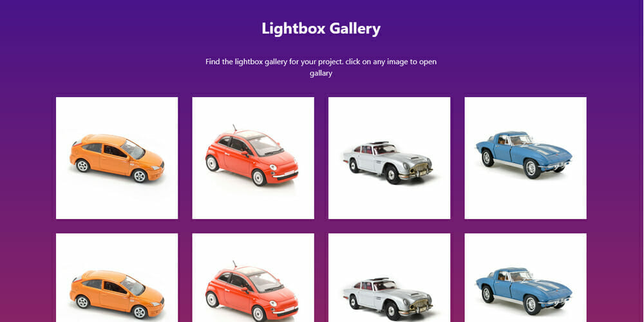Click the first-row red Fiat's round headlight
The width and height of the screenshot is (644, 322).
[273, 167]
